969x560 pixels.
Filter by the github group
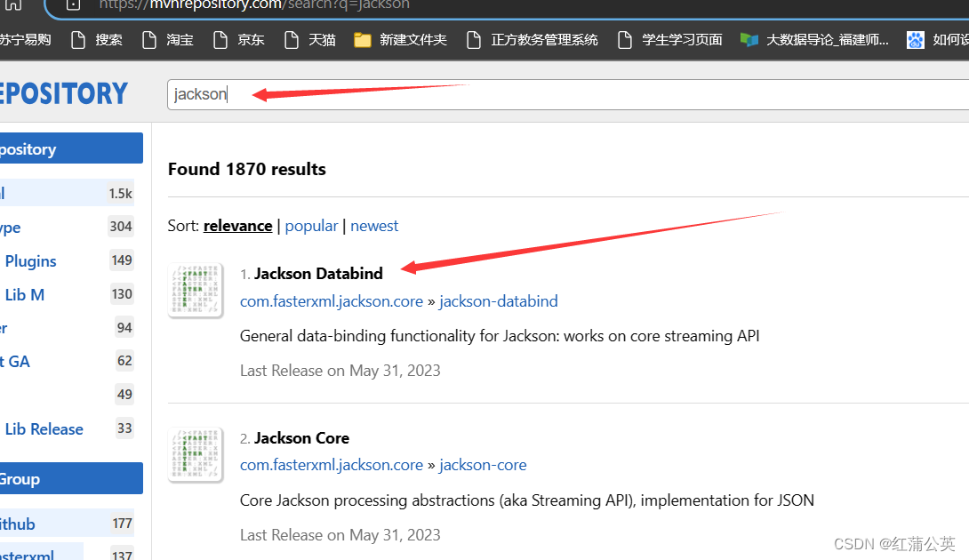18,524
